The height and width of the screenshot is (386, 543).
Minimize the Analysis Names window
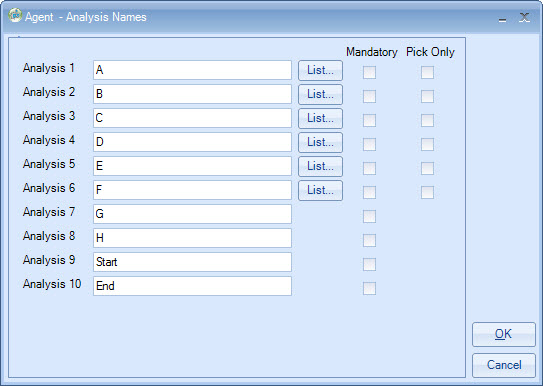502,18
